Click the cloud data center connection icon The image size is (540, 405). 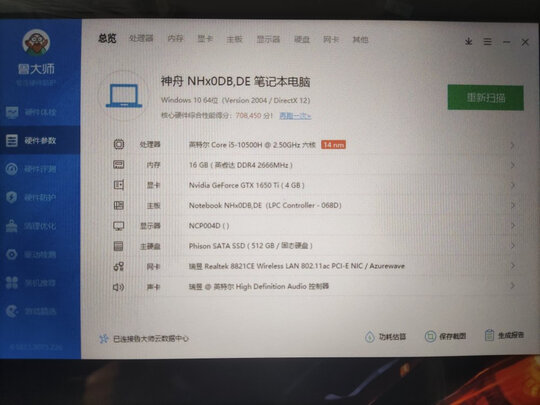(103, 339)
